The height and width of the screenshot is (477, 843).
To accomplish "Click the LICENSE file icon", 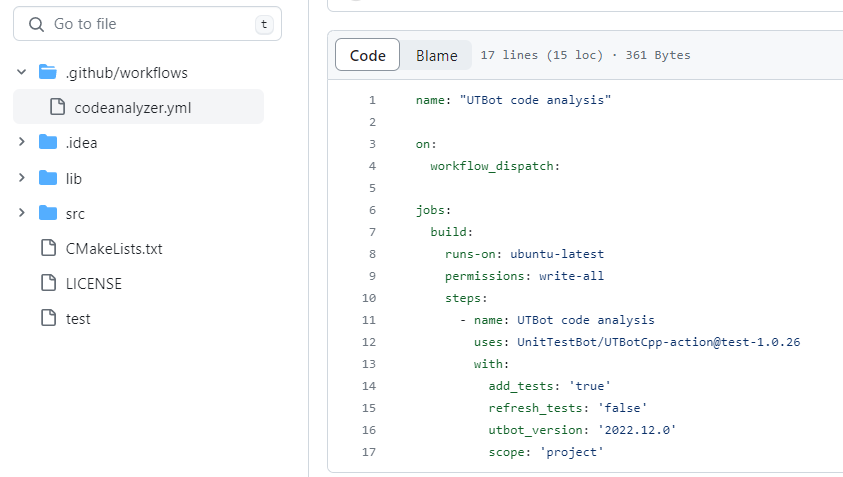I will (47, 283).
